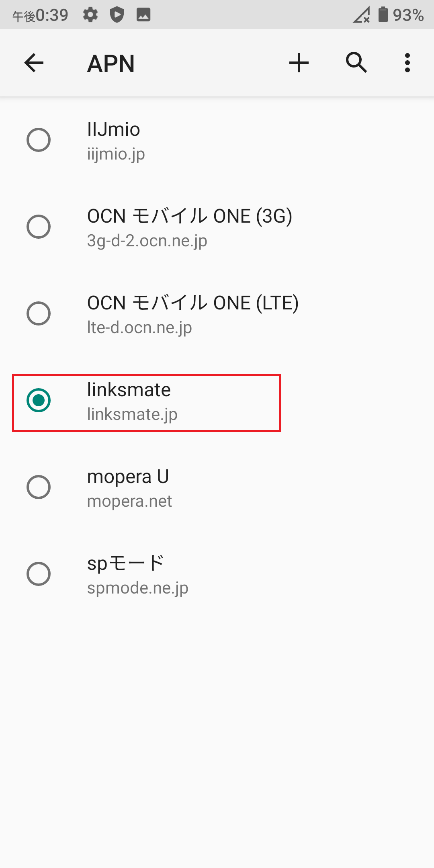Open search with the magnifier icon
The width and height of the screenshot is (434, 868).
356,63
